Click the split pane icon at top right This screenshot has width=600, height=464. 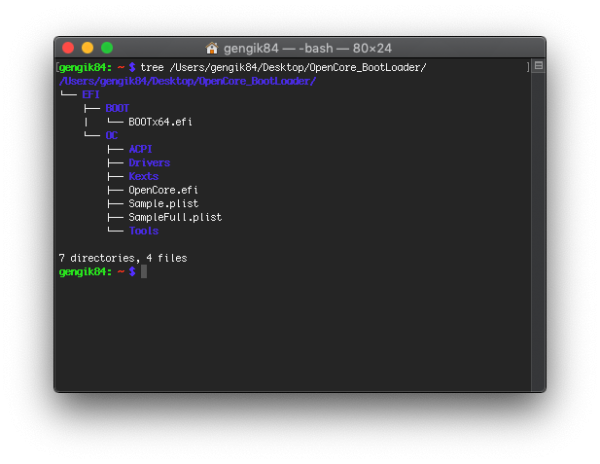(x=539, y=66)
